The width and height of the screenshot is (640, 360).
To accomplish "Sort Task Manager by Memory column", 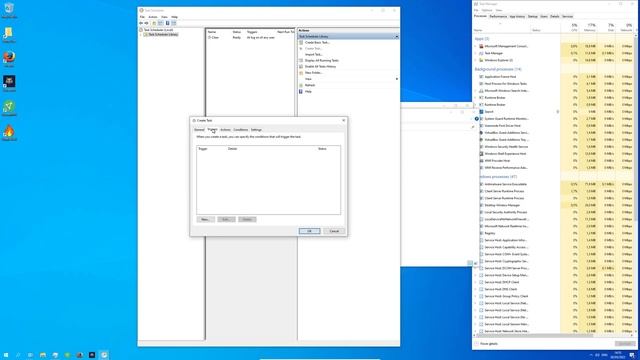I will (x=589, y=27).
